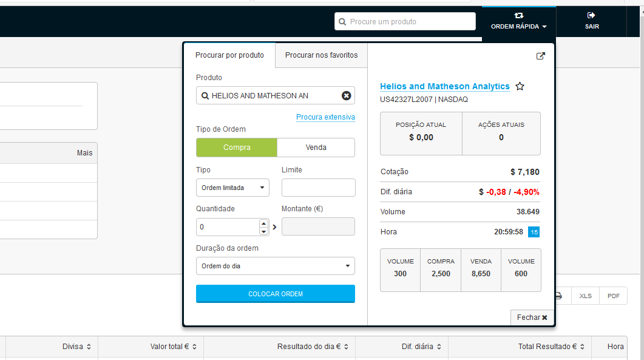Click the print icon beside XLS
Viewport: 644px width, 360px height.
(x=558, y=296)
